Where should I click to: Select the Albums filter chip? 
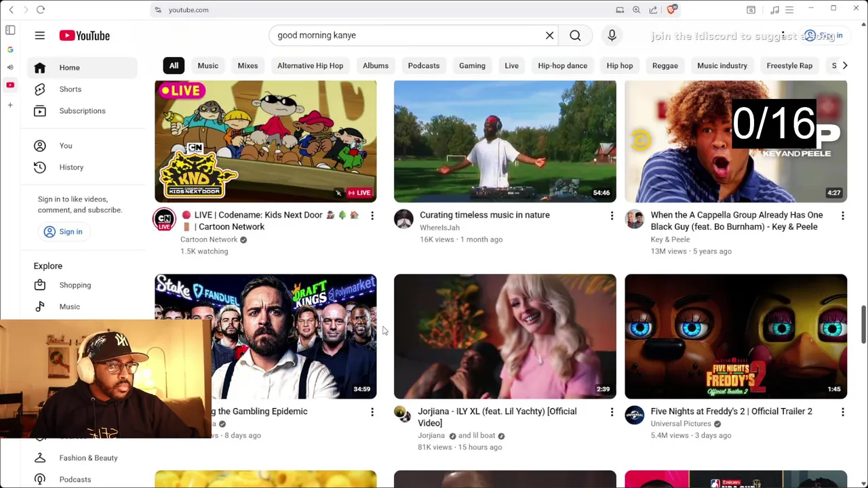(375, 66)
